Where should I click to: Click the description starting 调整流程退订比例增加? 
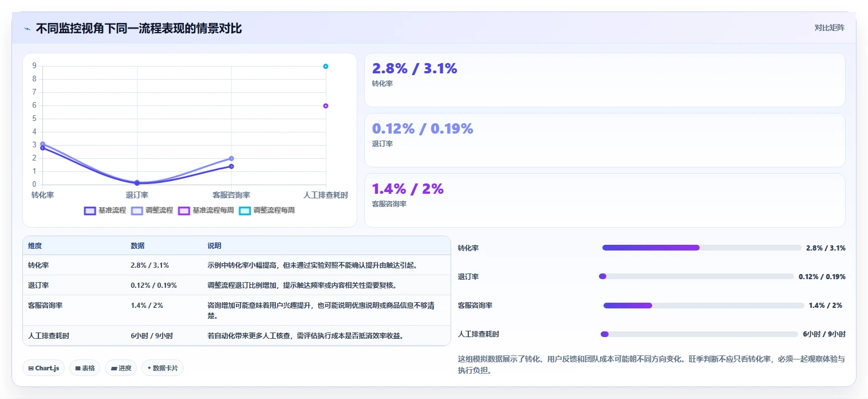302,285
